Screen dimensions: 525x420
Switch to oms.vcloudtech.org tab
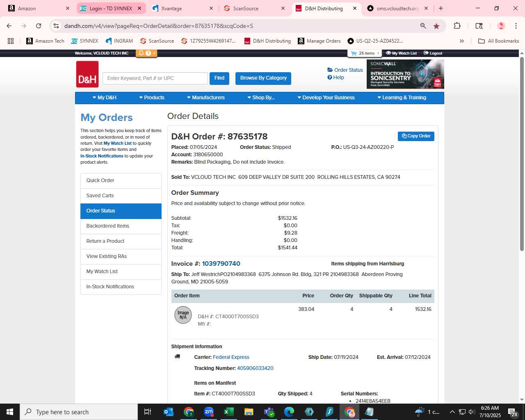(397, 8)
